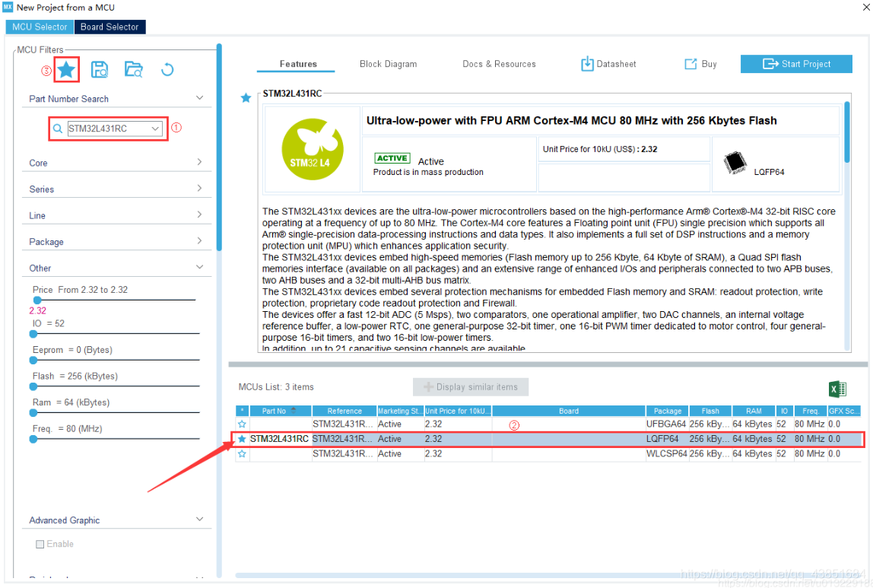This screenshot has height=588, width=873.
Task: Click Start Project
Action: click(x=796, y=64)
